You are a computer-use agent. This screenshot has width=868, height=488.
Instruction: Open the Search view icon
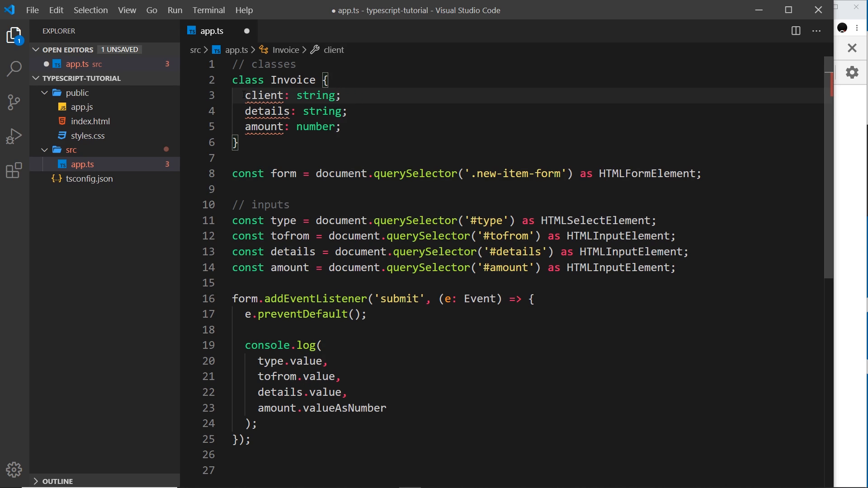14,69
